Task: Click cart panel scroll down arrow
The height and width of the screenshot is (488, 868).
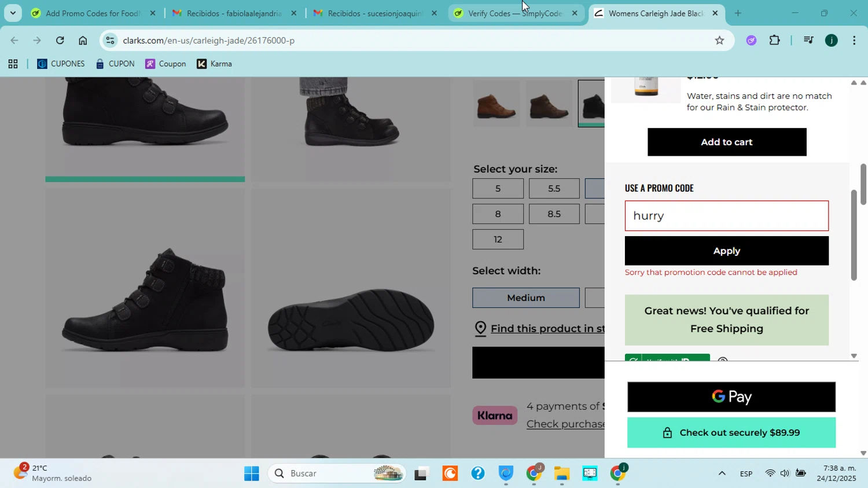Action: [x=854, y=356]
